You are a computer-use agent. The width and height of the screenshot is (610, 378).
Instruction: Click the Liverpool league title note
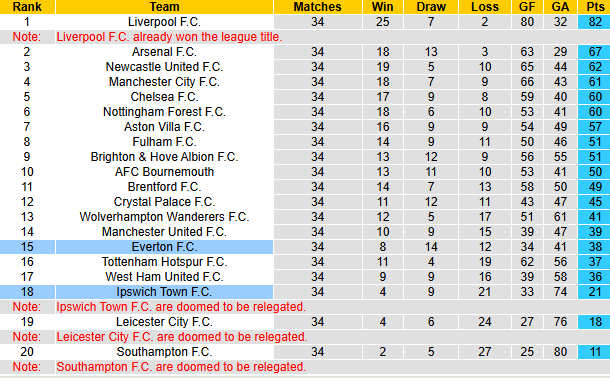169,37
